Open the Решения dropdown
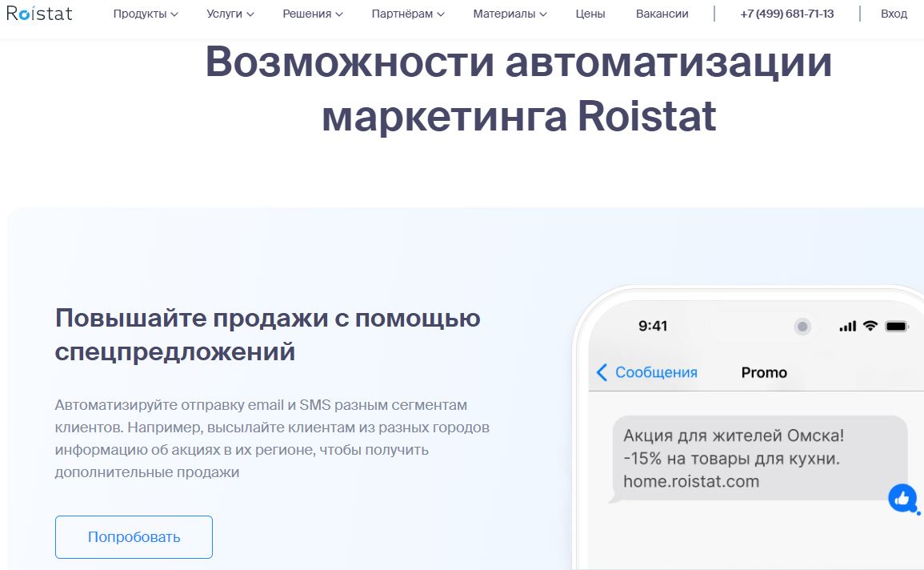This screenshot has width=924, height=570. (312, 14)
